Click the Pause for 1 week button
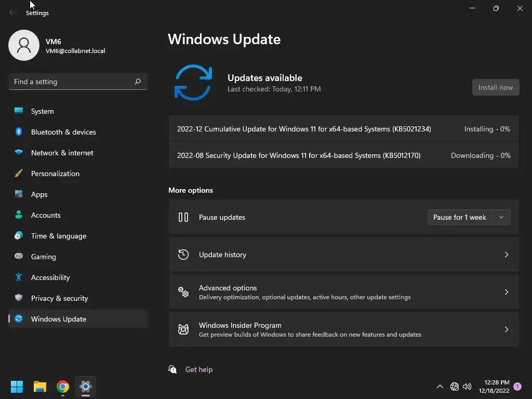 tap(460, 217)
